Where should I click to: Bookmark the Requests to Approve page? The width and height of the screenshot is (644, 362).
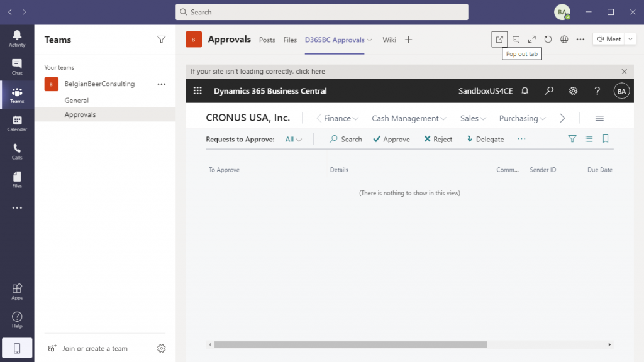606,139
